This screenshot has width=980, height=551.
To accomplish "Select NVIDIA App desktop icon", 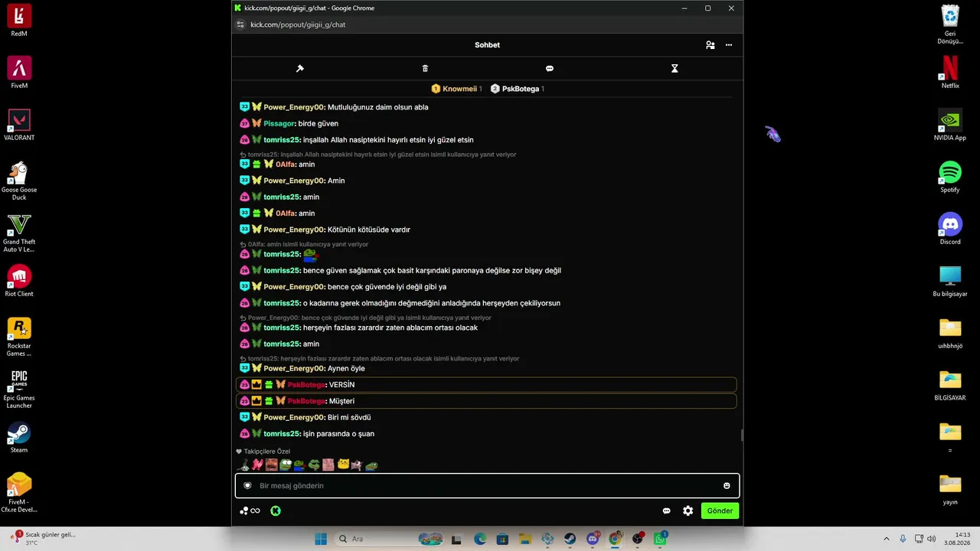I will tap(950, 125).
